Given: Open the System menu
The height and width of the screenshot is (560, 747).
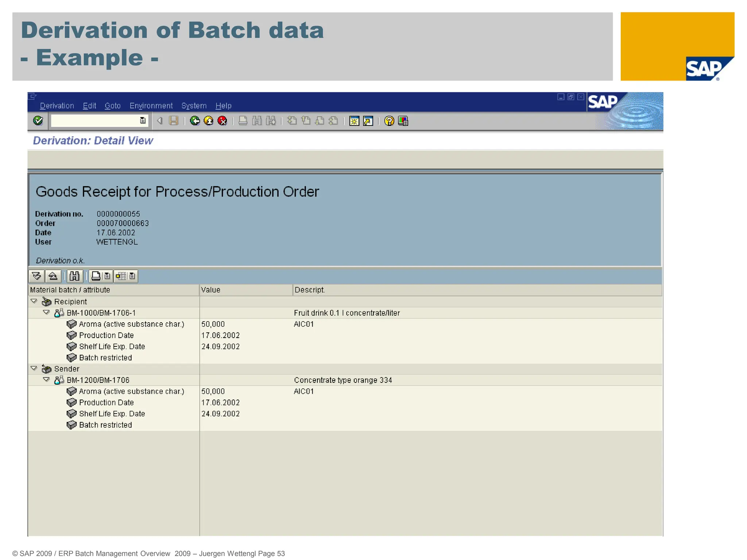Looking at the screenshot, I should tap(194, 106).
